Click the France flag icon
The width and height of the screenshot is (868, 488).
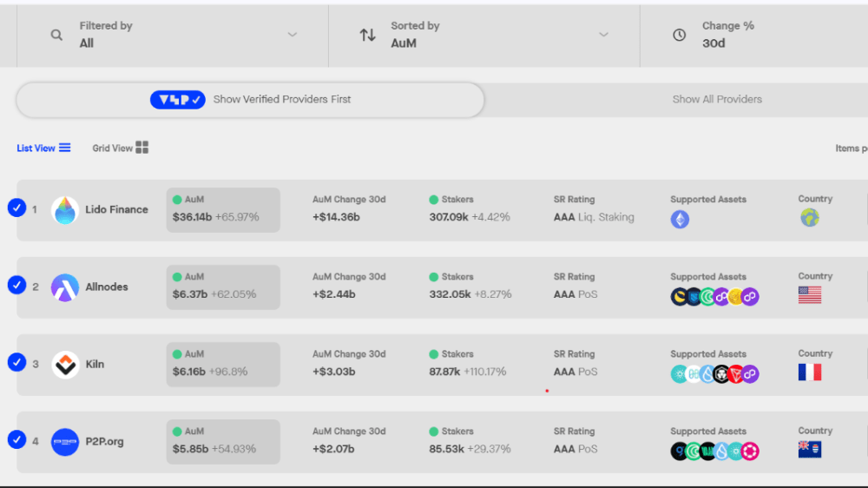pyautogui.click(x=809, y=373)
